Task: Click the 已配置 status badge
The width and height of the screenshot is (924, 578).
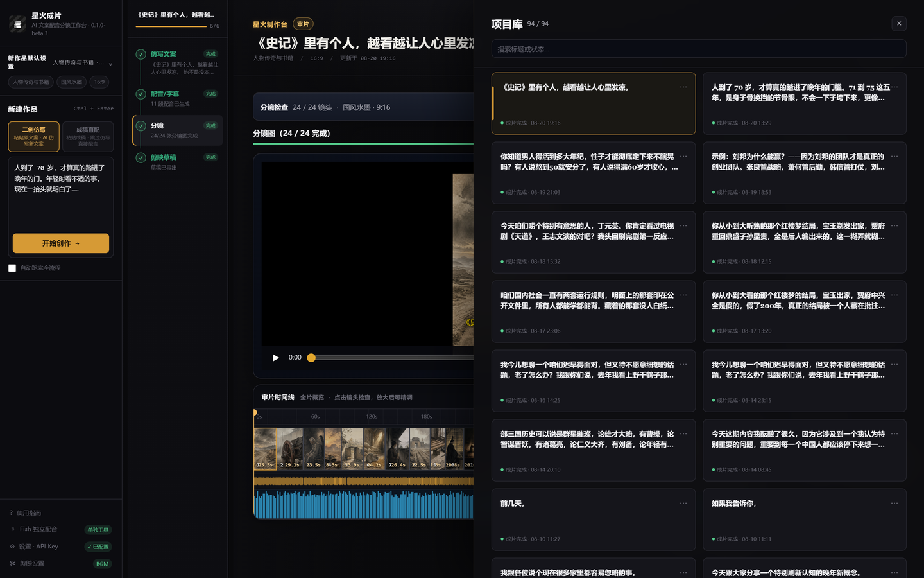Action: (98, 547)
